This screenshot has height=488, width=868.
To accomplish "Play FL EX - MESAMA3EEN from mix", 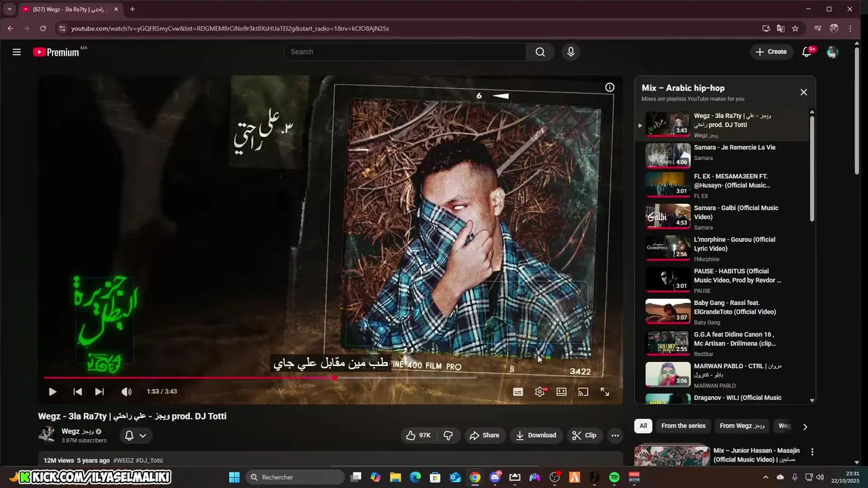I will [723, 185].
